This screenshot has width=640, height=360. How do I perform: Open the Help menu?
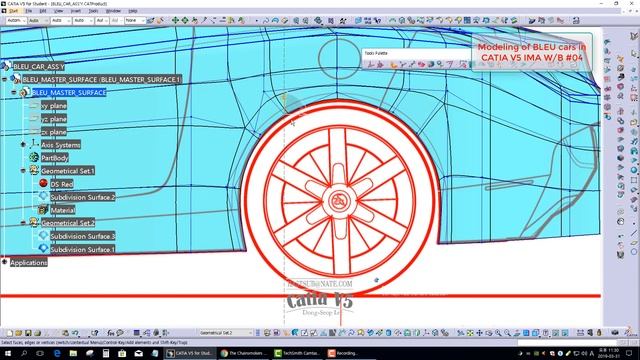tap(133, 11)
